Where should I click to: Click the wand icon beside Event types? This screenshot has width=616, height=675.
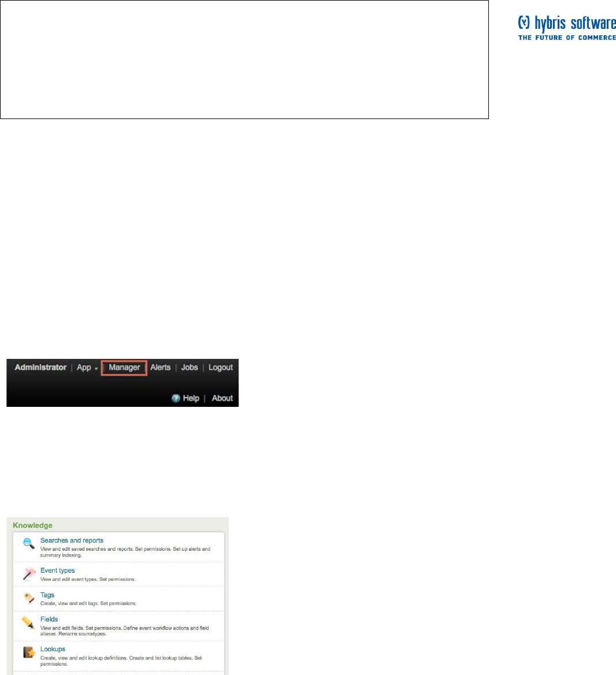29,574
